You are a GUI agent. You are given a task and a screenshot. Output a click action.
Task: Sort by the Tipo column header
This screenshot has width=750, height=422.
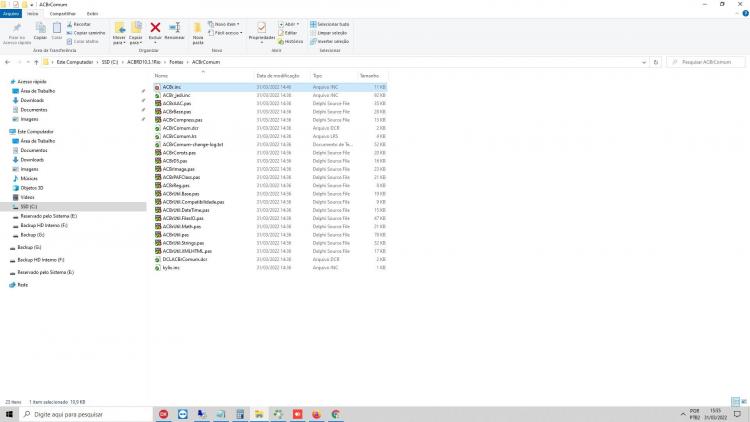334,76
